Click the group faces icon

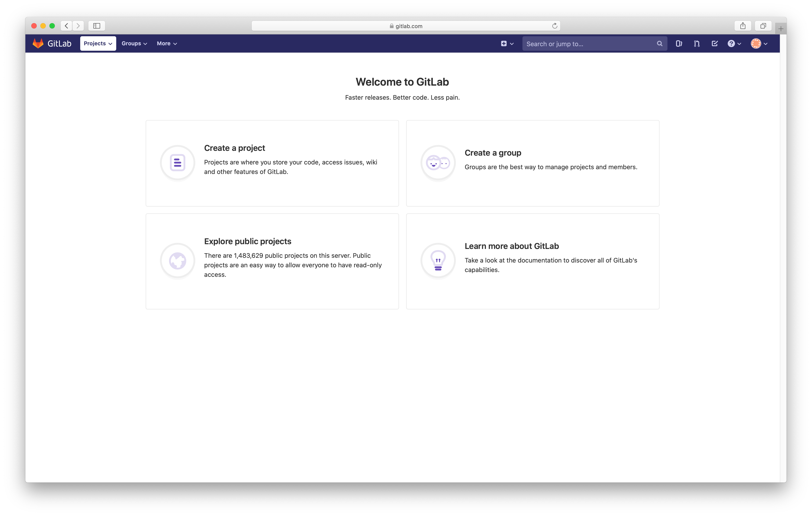(x=438, y=163)
